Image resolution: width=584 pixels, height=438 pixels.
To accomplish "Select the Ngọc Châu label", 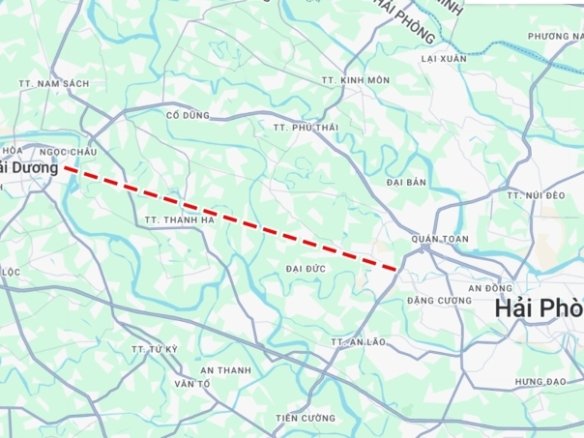I will pyautogui.click(x=68, y=152).
